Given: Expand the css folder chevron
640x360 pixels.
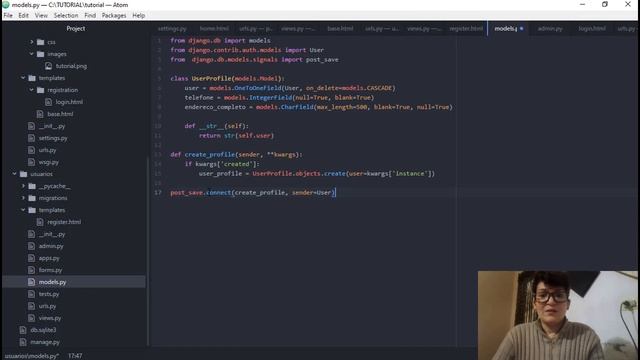Looking at the screenshot, I should (x=31, y=42).
